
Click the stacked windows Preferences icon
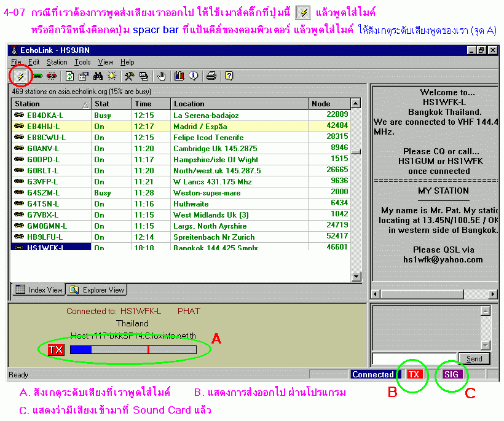coord(144,76)
